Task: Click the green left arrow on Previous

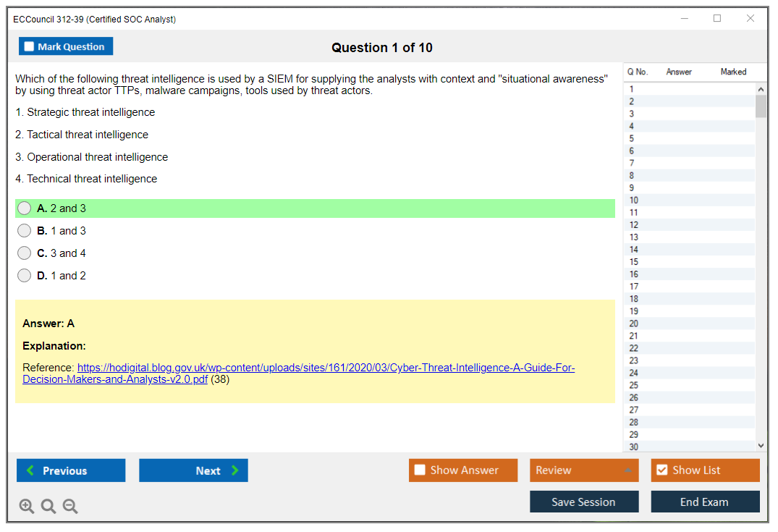Action: coord(30,470)
